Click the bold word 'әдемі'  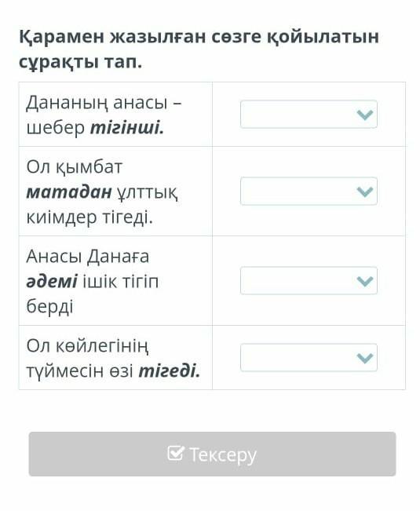(52, 281)
